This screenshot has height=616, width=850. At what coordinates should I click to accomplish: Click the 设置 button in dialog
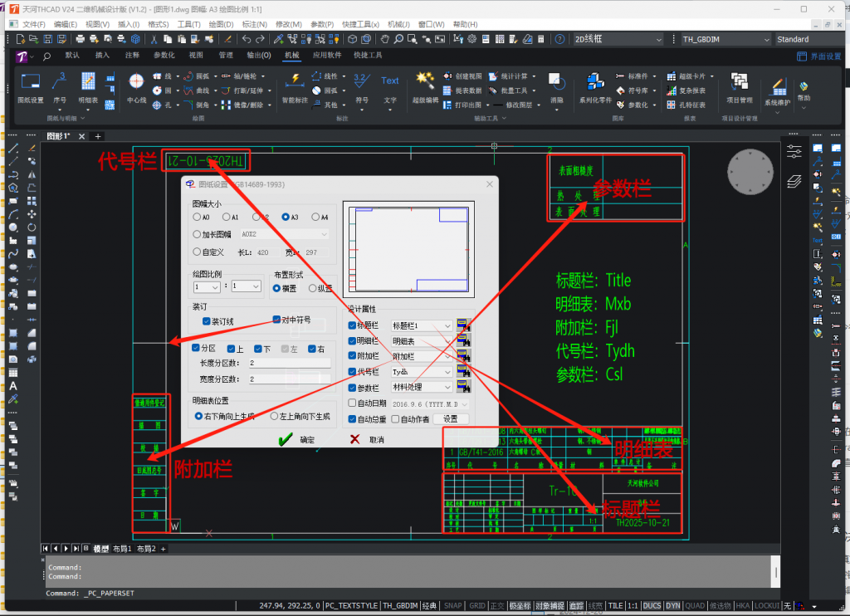450,419
